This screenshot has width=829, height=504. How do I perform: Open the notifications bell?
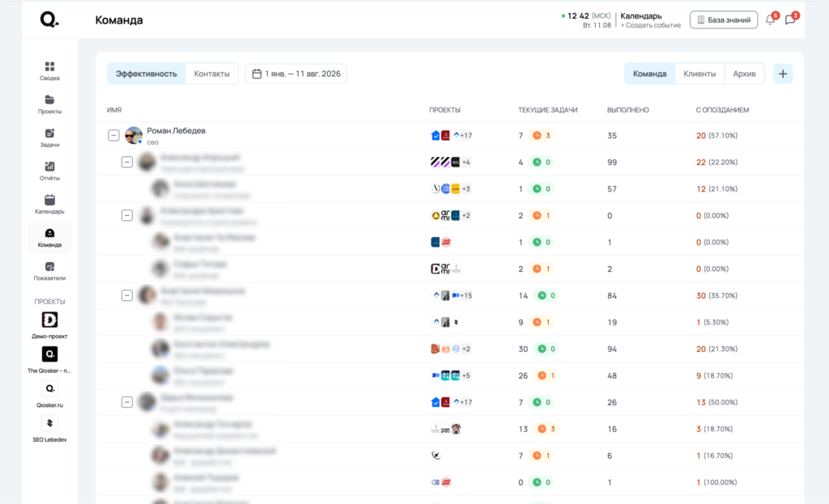point(771,19)
